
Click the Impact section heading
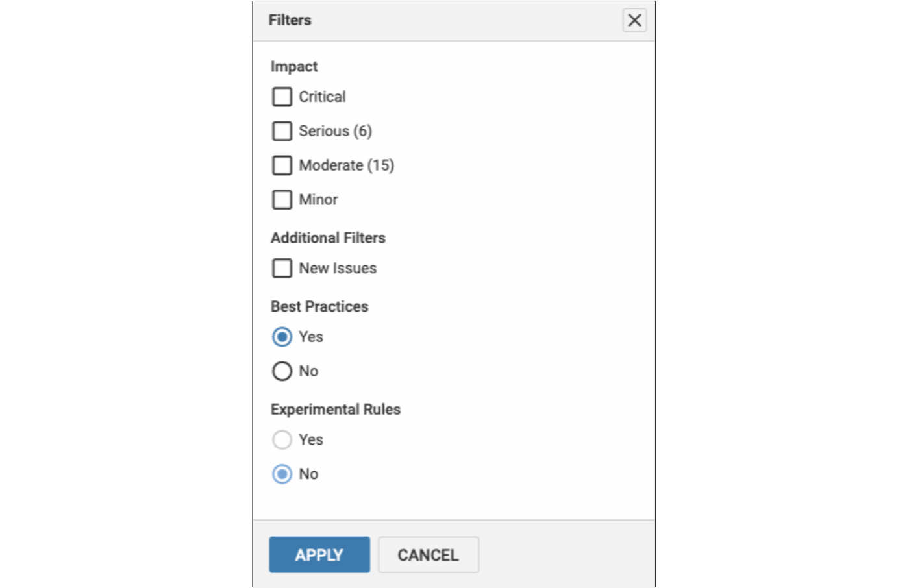tap(293, 66)
